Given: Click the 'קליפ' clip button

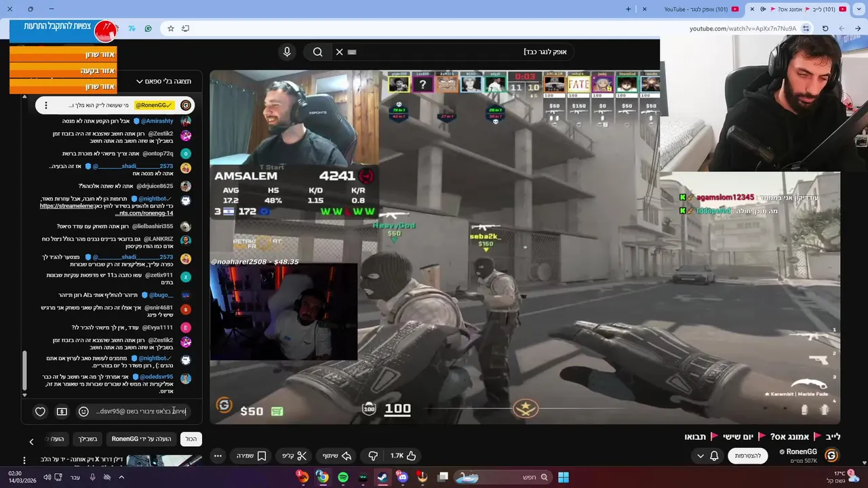Looking at the screenshot, I should click(295, 456).
